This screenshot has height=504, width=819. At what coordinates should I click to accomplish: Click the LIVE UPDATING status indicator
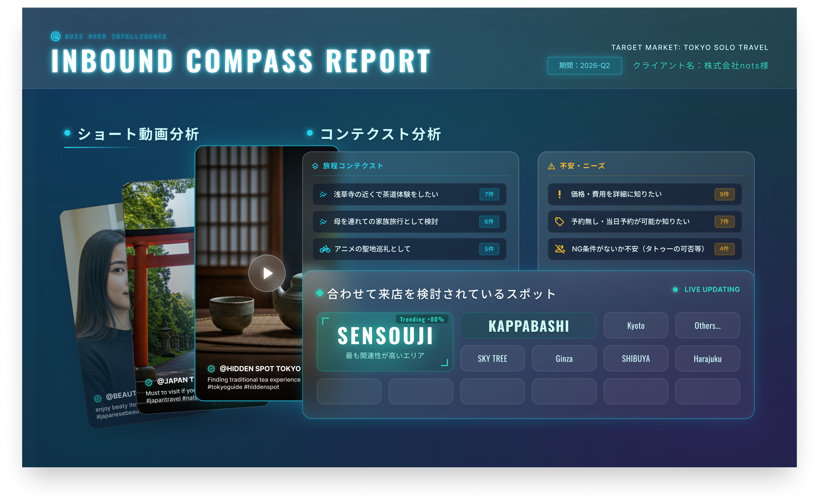(707, 289)
